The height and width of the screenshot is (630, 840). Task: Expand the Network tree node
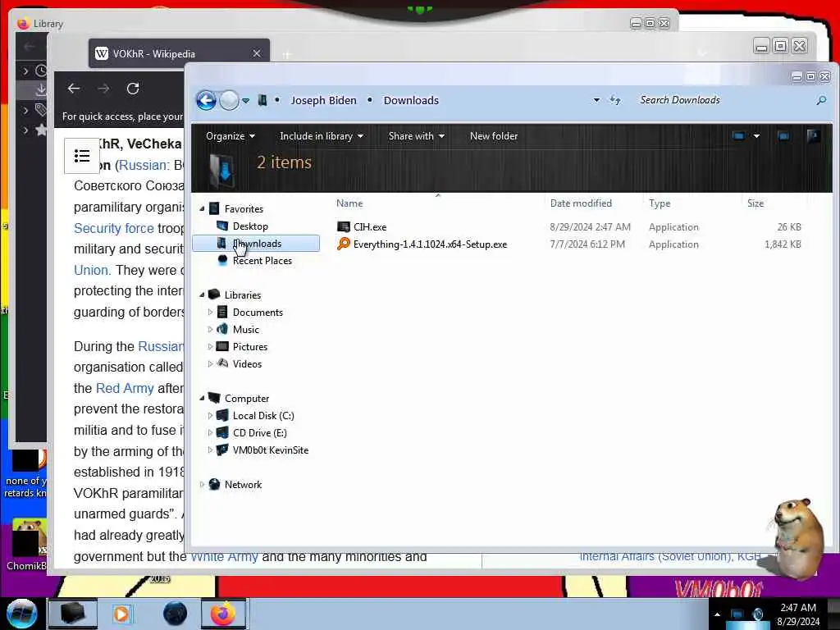click(202, 484)
